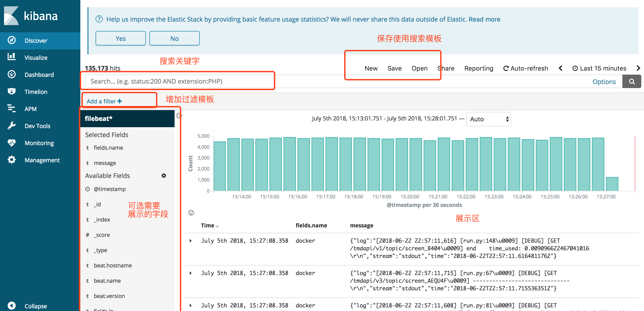The image size is (644, 311).
Task: Open Available Fields settings gear
Action: click(x=164, y=175)
